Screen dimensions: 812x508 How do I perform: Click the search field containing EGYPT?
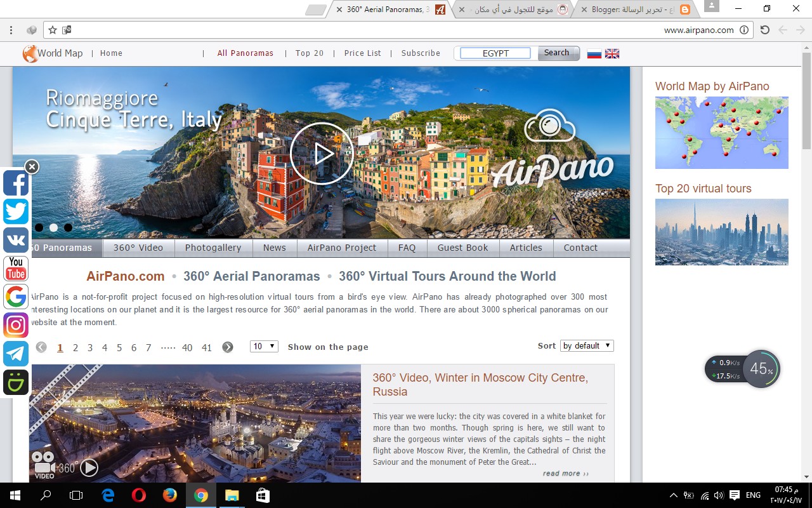point(495,53)
